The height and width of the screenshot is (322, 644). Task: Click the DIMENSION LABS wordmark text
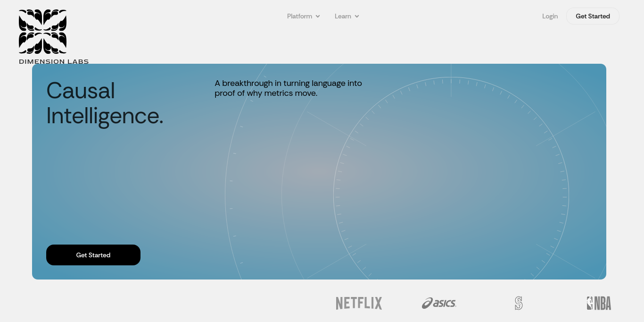coord(54,62)
